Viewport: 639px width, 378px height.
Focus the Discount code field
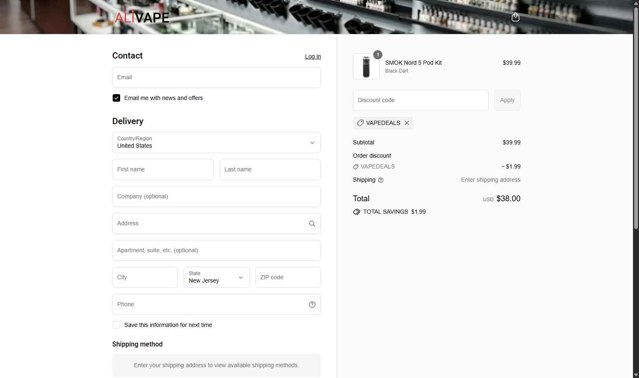tap(421, 100)
